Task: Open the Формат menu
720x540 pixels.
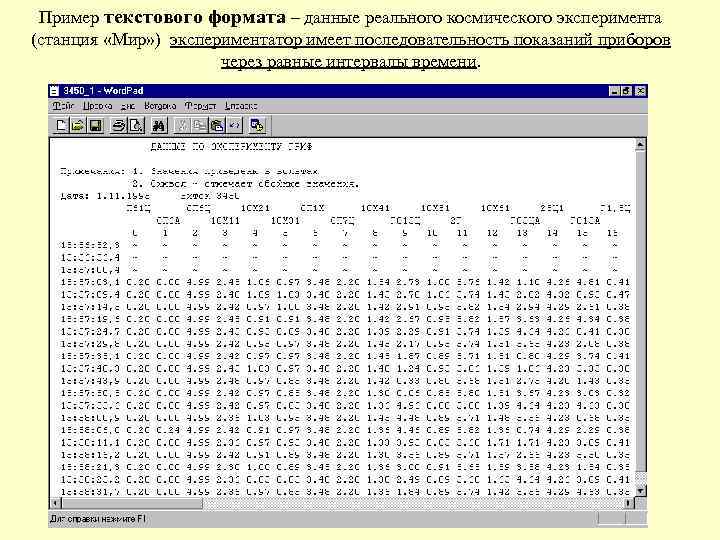Action: [200, 106]
